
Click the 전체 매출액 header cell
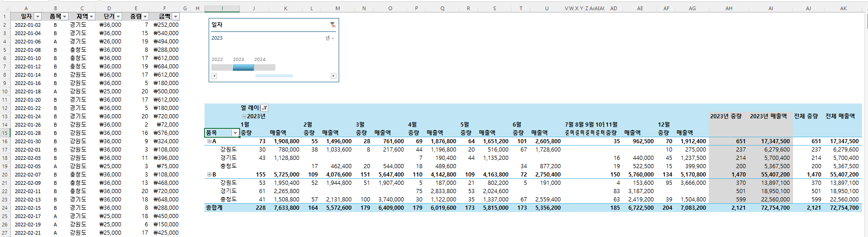(840, 116)
